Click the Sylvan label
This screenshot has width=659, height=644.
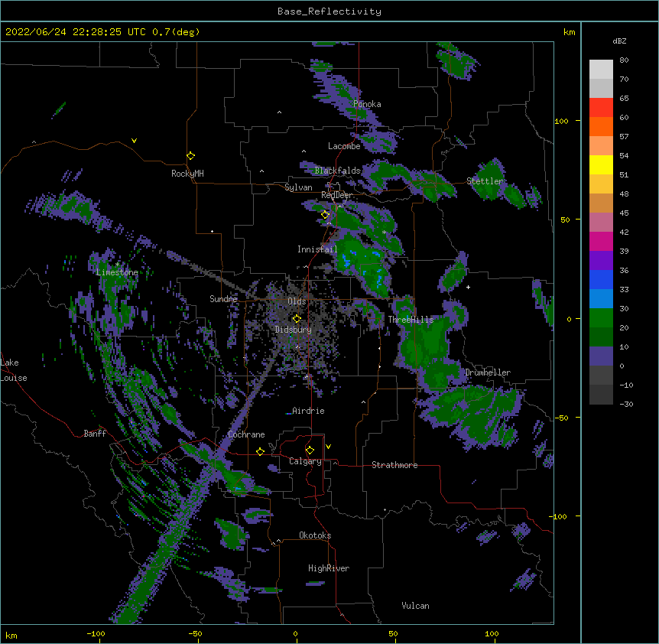pos(298,187)
